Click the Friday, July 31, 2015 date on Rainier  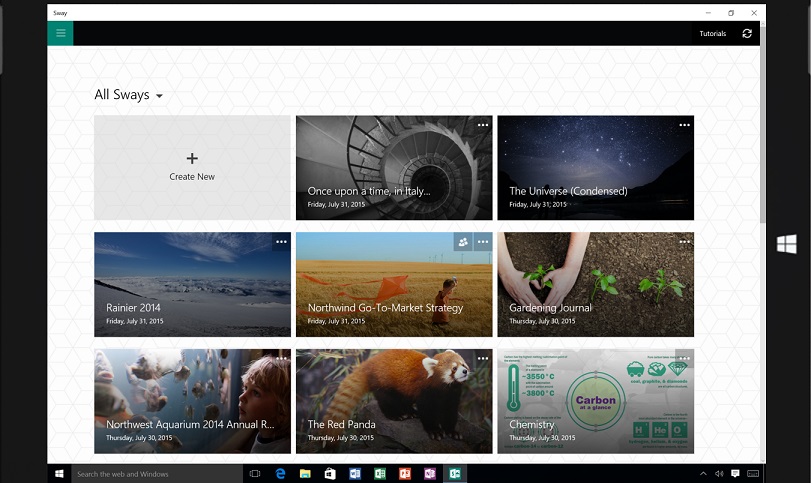point(134,321)
